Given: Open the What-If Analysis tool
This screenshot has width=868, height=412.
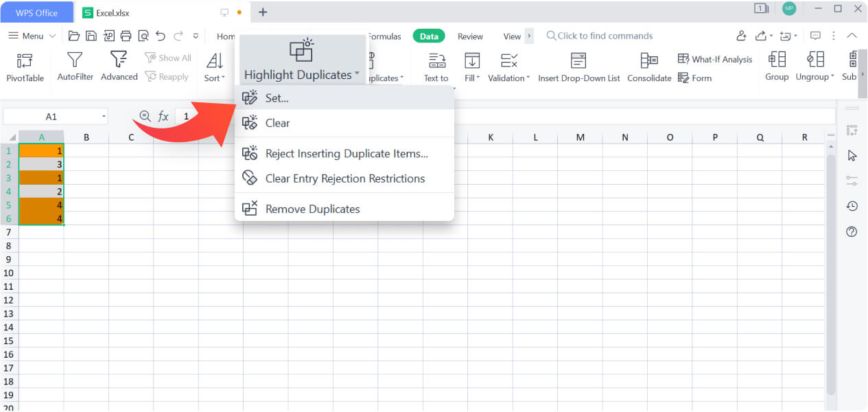Looking at the screenshot, I should pos(715,59).
